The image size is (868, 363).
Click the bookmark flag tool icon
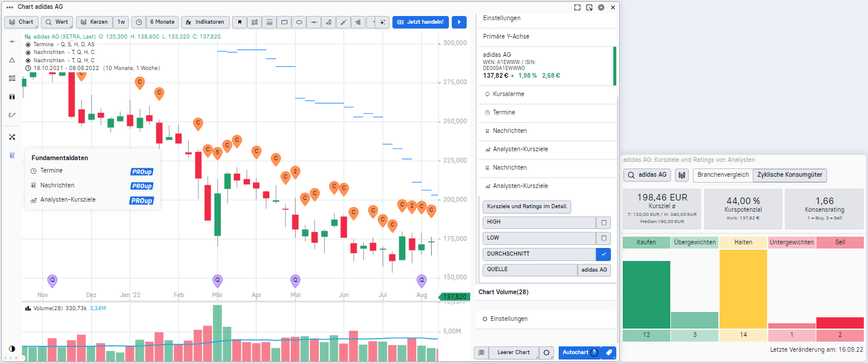pyautogui.click(x=240, y=22)
